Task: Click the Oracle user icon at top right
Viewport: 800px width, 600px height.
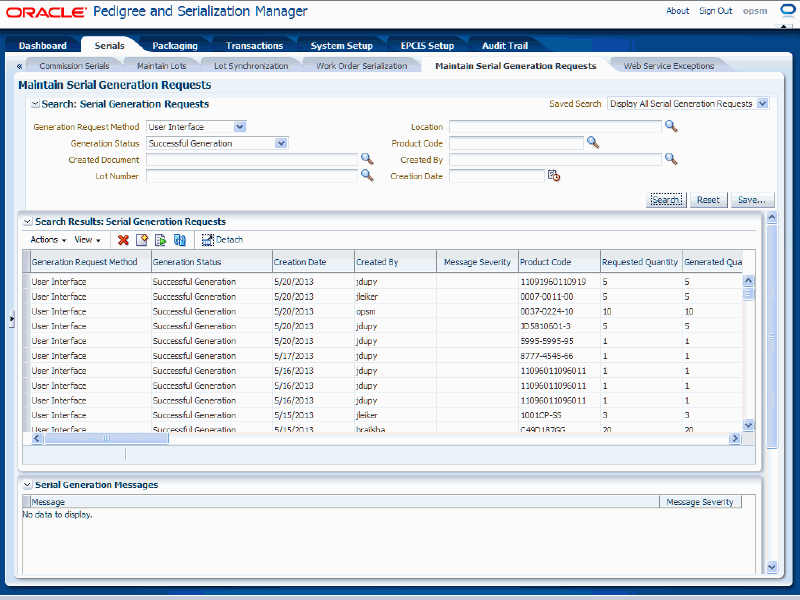Action: coord(788,10)
